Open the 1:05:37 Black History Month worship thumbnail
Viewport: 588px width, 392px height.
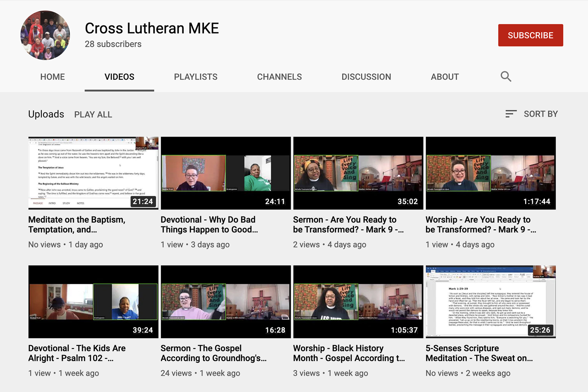coord(358,302)
